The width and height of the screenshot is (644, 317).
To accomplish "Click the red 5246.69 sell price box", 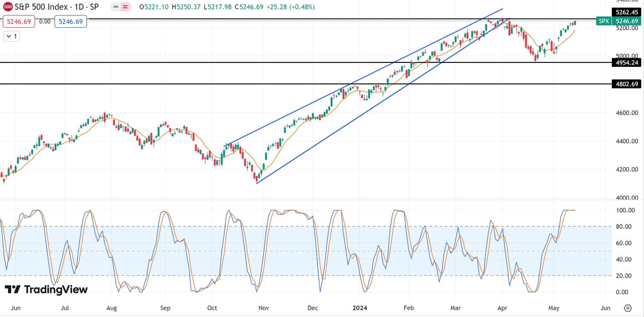I will (20, 22).
